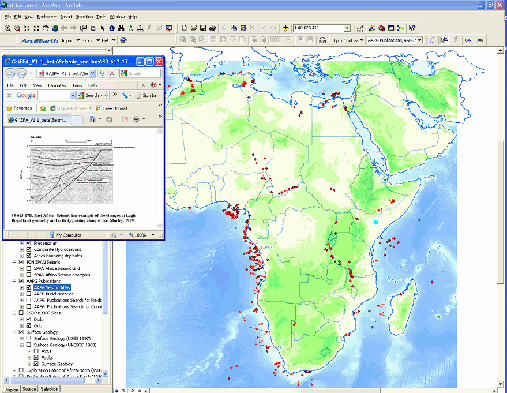Toggle the ION SPAN Seismic group checkbox
Image resolution: width=507 pixels, height=393 pixels.
click(22, 262)
